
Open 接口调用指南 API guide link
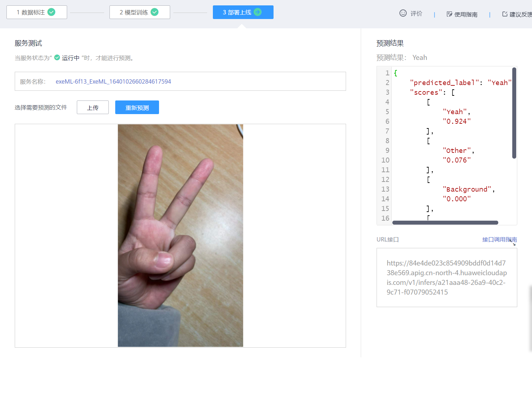click(x=499, y=239)
